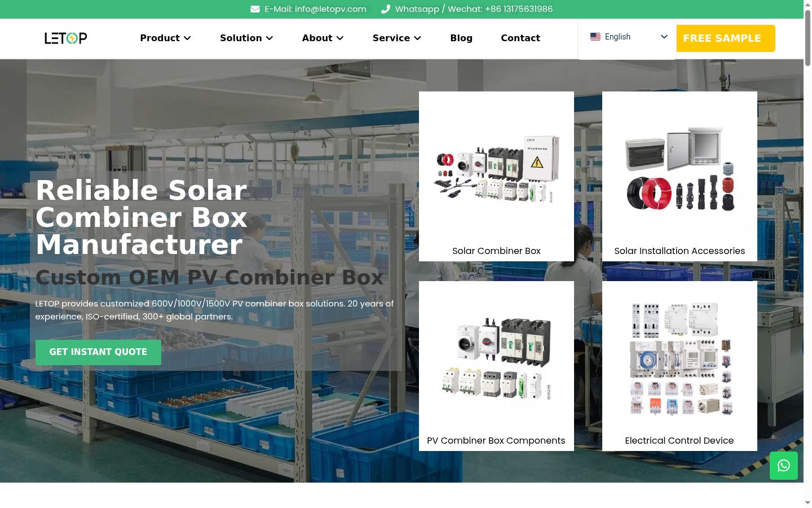This screenshot has width=812, height=508.
Task: Open the English language selector
Action: click(x=627, y=37)
